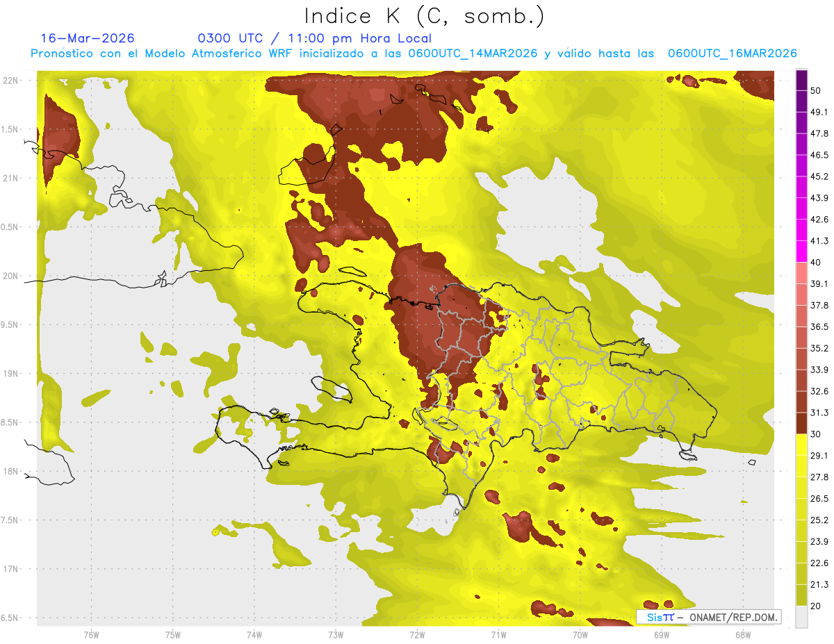Click magenta colorbar segment between 40 and 41.3
834x644 pixels.
(x=801, y=251)
